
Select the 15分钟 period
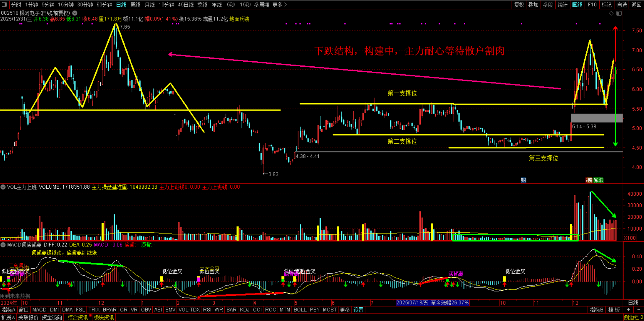[66, 5]
